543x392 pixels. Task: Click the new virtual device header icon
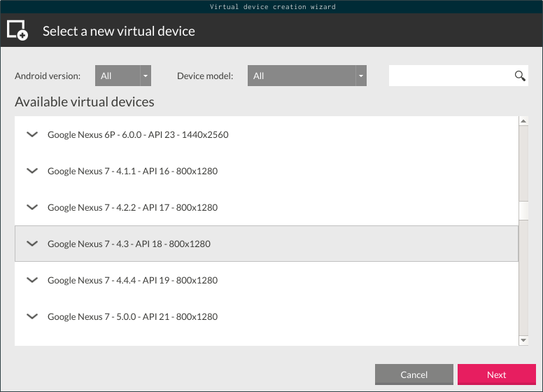[17, 31]
